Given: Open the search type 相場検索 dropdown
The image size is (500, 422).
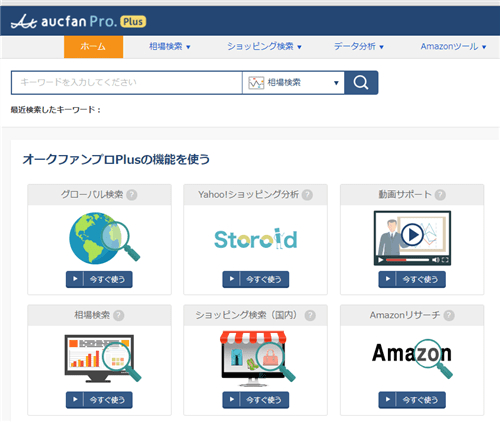Looking at the screenshot, I should tap(293, 82).
